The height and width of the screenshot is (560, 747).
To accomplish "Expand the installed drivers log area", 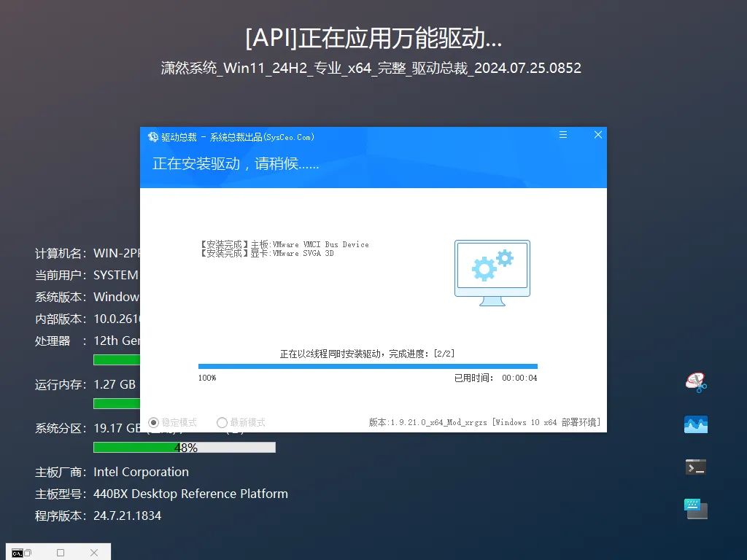I will (x=285, y=249).
